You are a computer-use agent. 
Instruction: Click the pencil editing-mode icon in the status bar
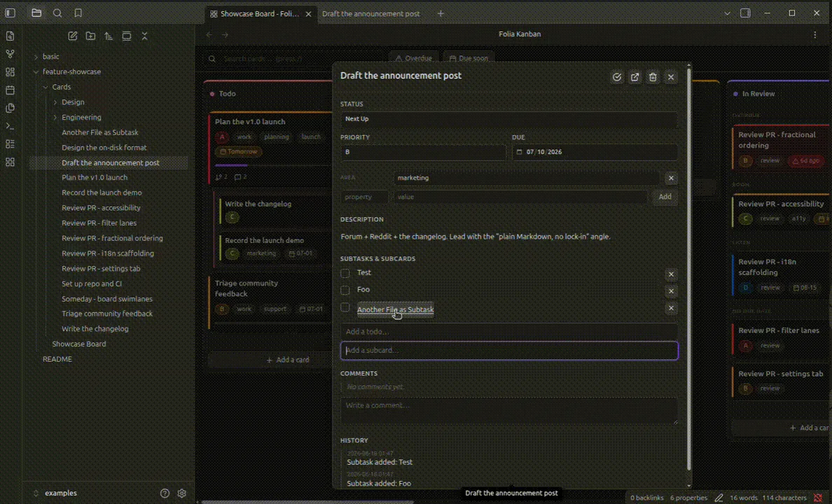click(719, 498)
